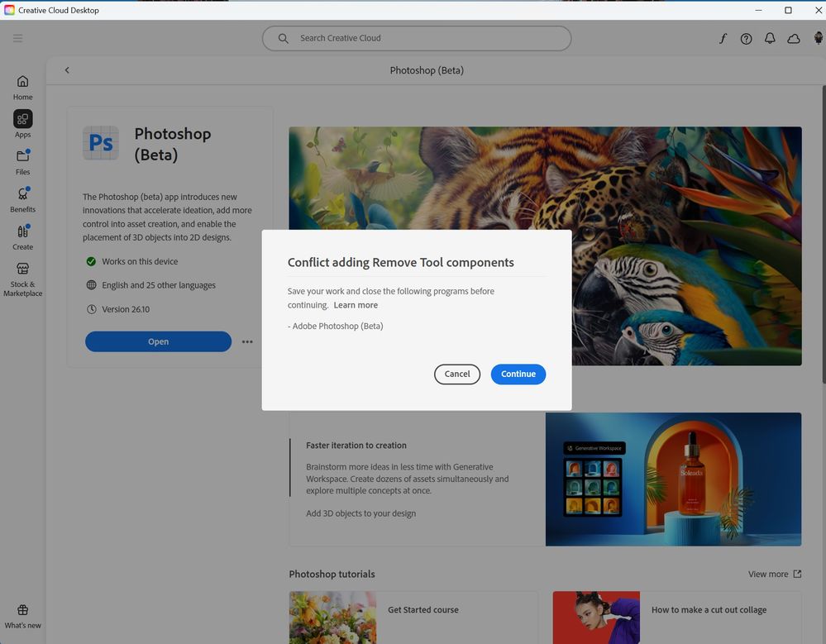Image resolution: width=826 pixels, height=644 pixels.
Task: Click the Get Started course title
Action: click(x=423, y=610)
